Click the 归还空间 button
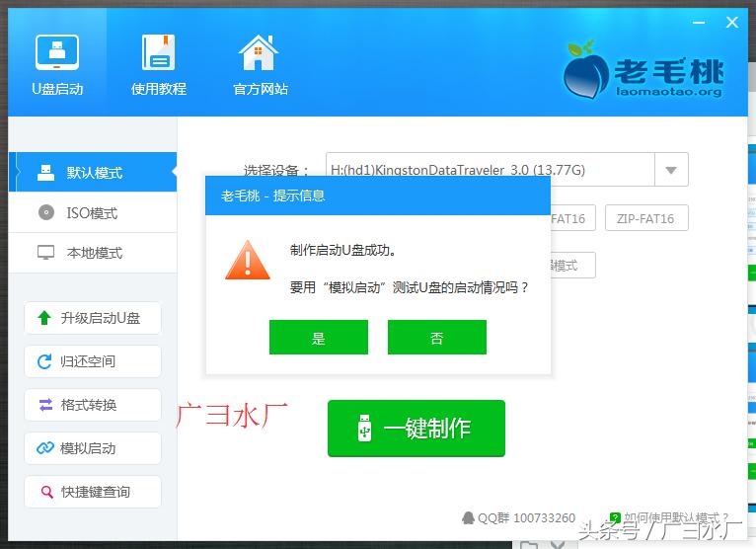 (93, 361)
